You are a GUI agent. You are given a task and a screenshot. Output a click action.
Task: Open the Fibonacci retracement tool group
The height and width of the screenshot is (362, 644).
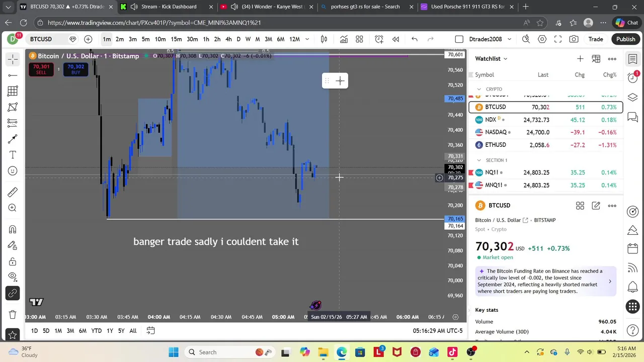13,91
